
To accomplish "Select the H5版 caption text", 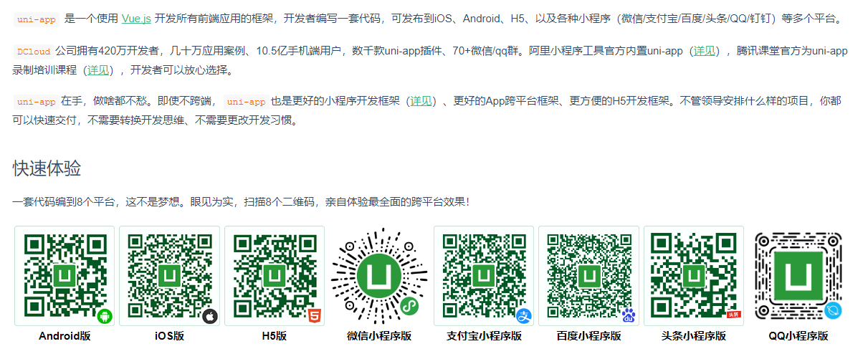I will [x=275, y=335].
